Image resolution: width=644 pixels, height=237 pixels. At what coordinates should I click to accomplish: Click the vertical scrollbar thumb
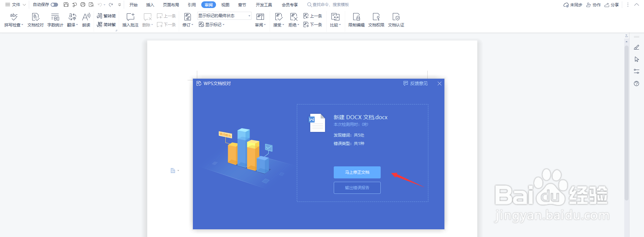[626, 123]
